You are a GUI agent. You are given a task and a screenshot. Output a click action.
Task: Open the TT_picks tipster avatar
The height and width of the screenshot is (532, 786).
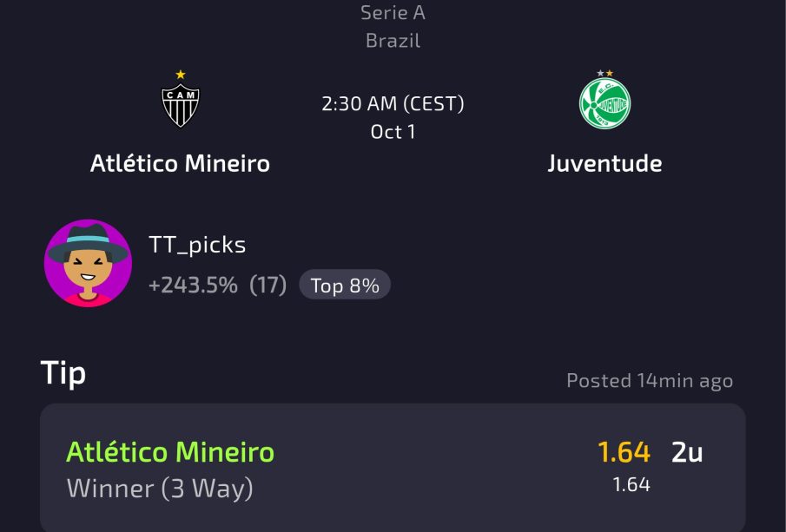88,262
